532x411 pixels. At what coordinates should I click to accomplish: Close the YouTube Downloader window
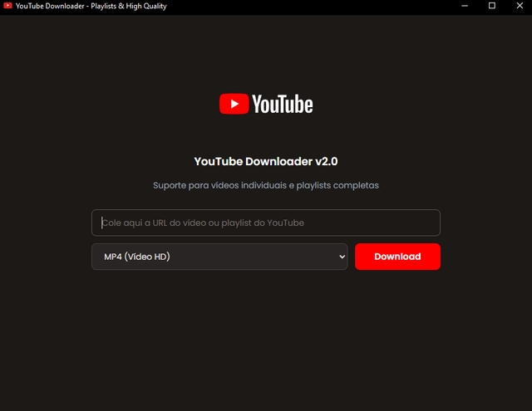pyautogui.click(x=520, y=6)
